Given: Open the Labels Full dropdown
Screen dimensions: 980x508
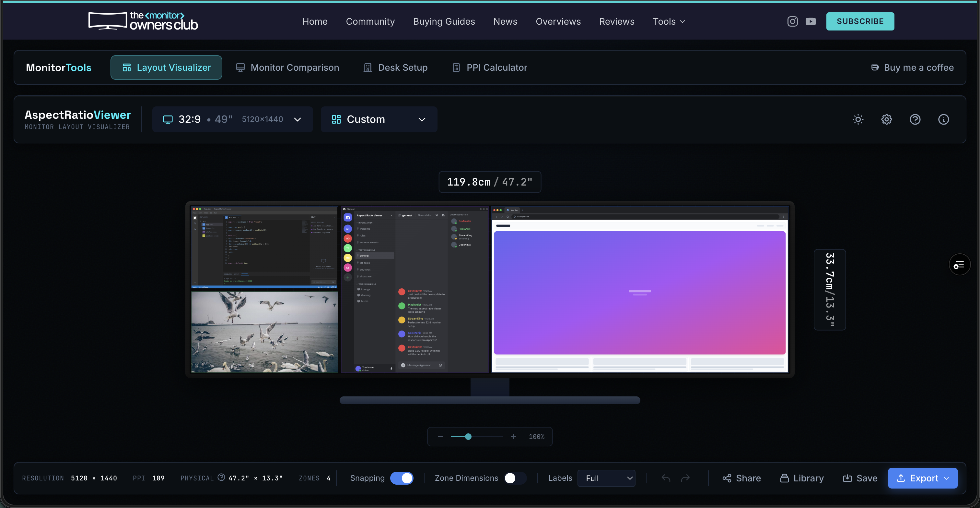Looking at the screenshot, I should (606, 478).
